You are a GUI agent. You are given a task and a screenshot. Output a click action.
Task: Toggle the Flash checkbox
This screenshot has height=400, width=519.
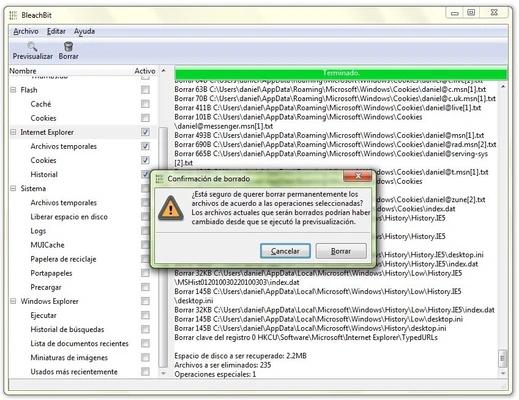tap(145, 90)
